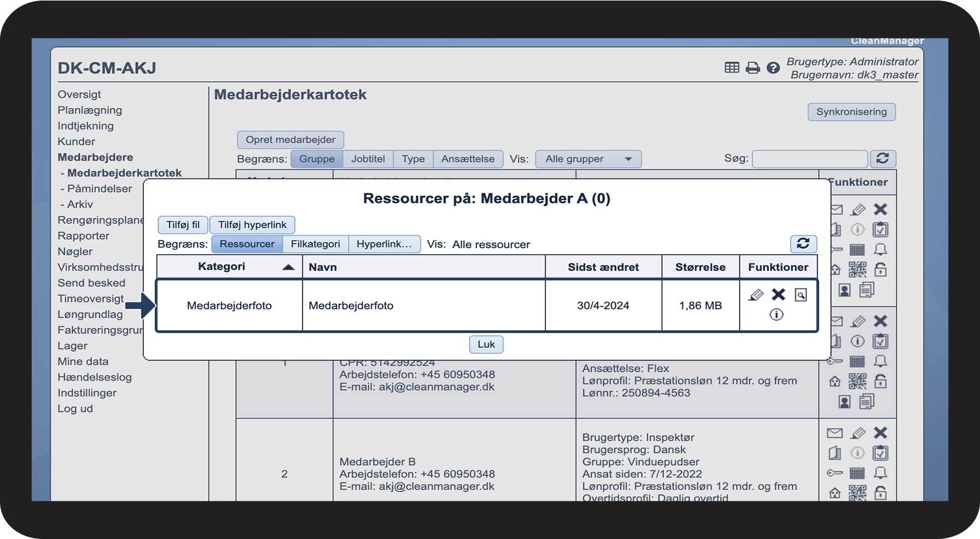Sort by Kategori using the column arrow

pyautogui.click(x=288, y=267)
